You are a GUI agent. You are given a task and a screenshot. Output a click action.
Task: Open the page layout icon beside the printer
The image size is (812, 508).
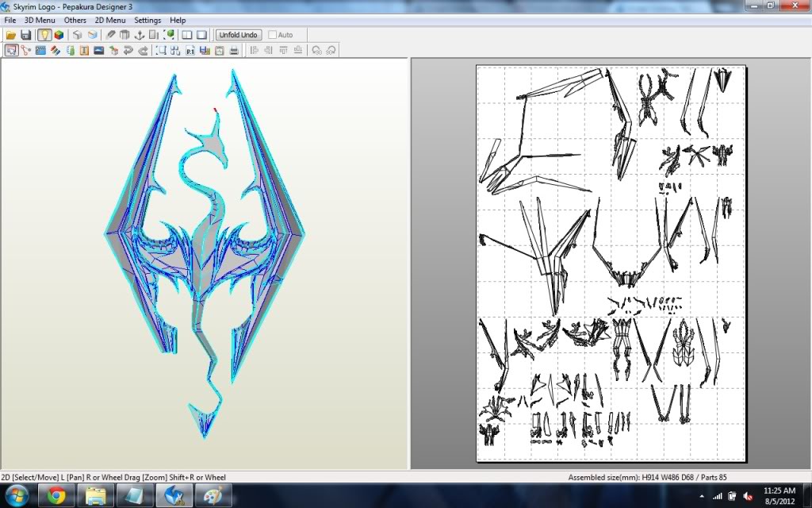(220, 50)
